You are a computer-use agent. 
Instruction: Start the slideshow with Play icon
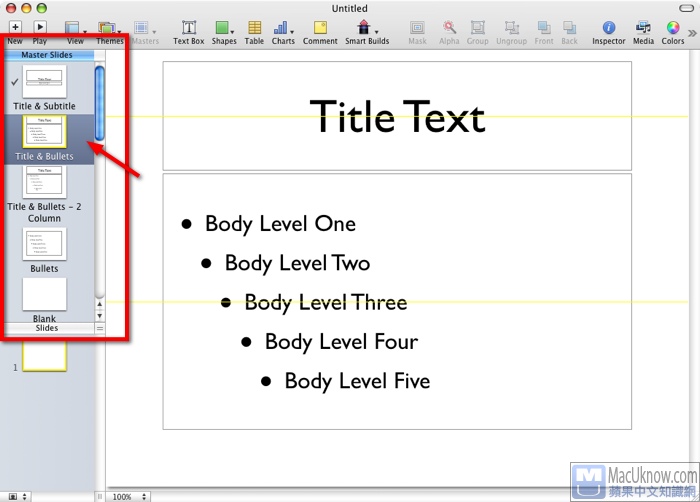40,27
